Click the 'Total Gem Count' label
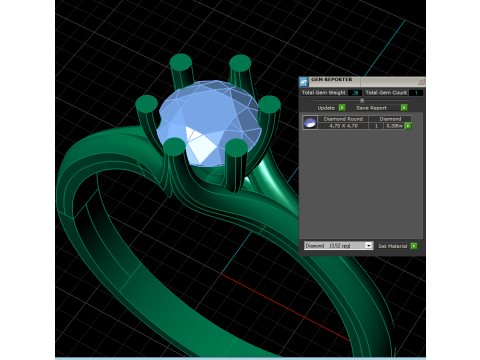The height and width of the screenshot is (360, 480). point(386,93)
